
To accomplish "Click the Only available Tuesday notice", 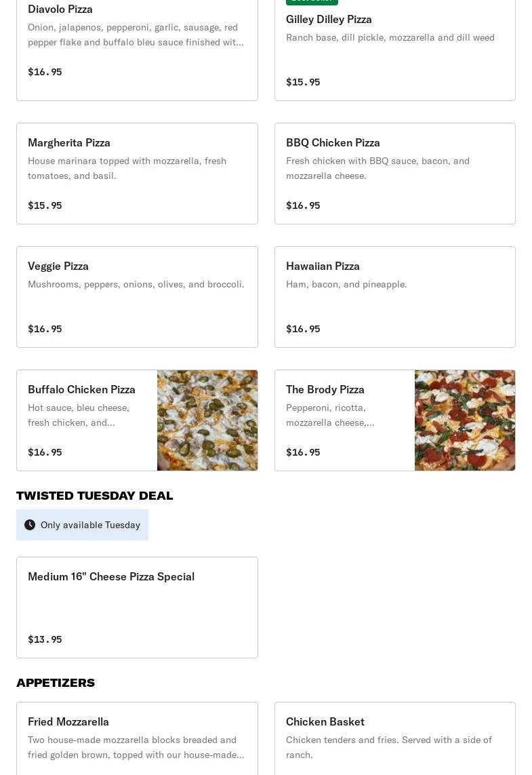I will point(82,525).
